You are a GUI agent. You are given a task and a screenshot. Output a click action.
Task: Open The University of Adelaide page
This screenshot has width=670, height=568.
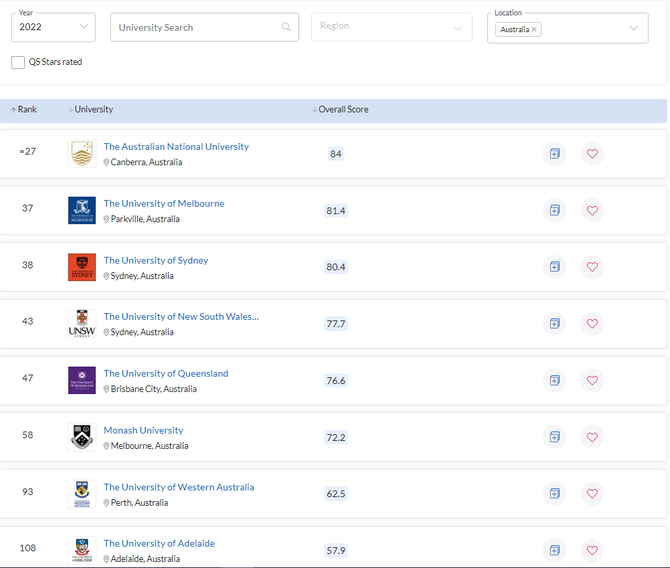[159, 543]
